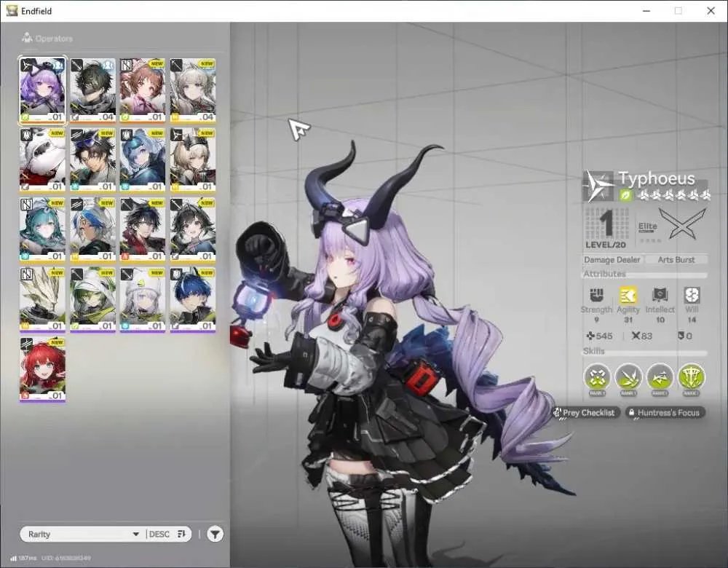The image size is (728, 568).
Task: Open the fully green ultimate skill icon
Action: point(692,376)
